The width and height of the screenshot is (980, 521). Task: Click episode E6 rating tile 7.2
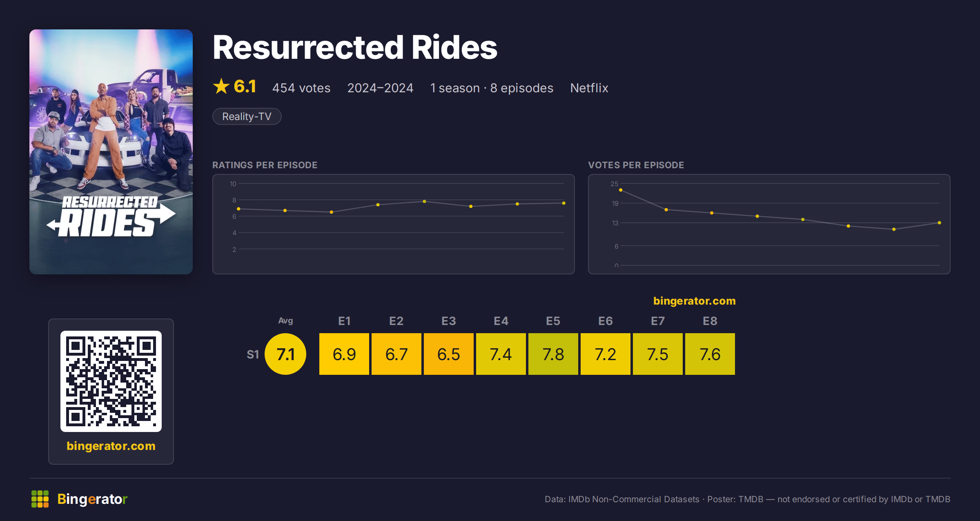(606, 354)
